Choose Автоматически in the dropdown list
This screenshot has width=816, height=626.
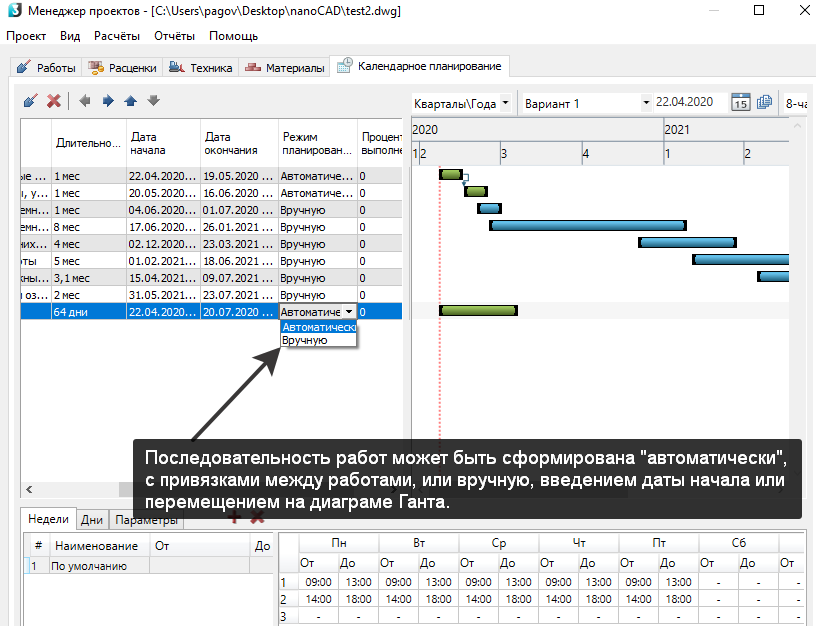pyautogui.click(x=318, y=327)
